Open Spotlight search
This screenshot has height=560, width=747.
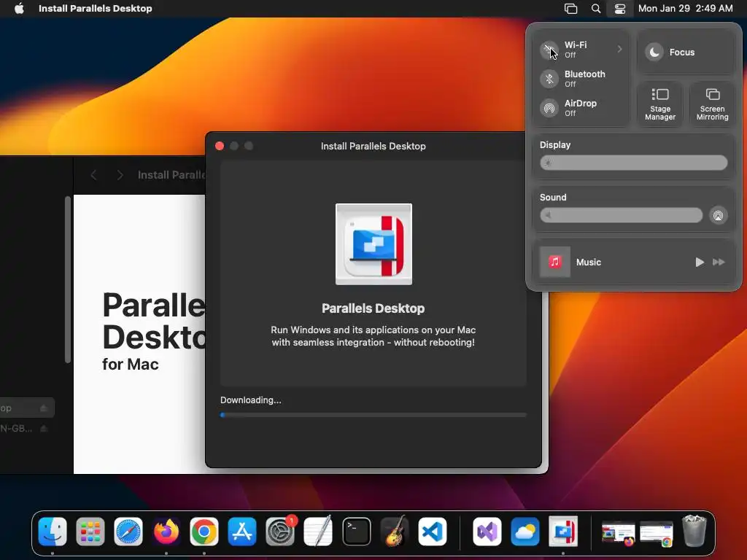coord(595,9)
